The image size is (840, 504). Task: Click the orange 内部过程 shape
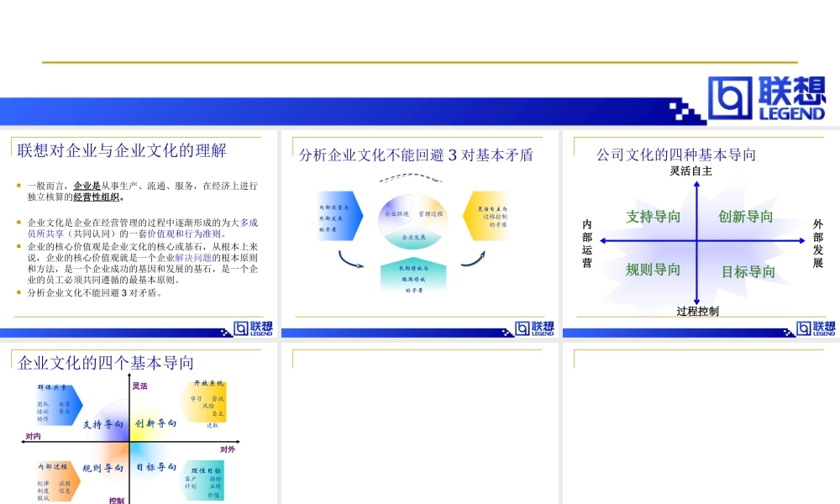coord(57,481)
